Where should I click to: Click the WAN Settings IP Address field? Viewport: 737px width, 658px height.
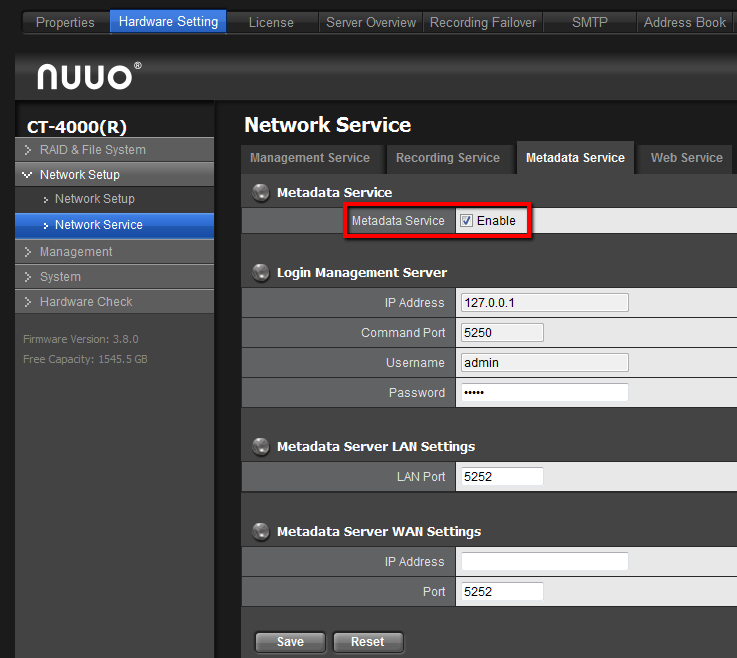(x=544, y=562)
